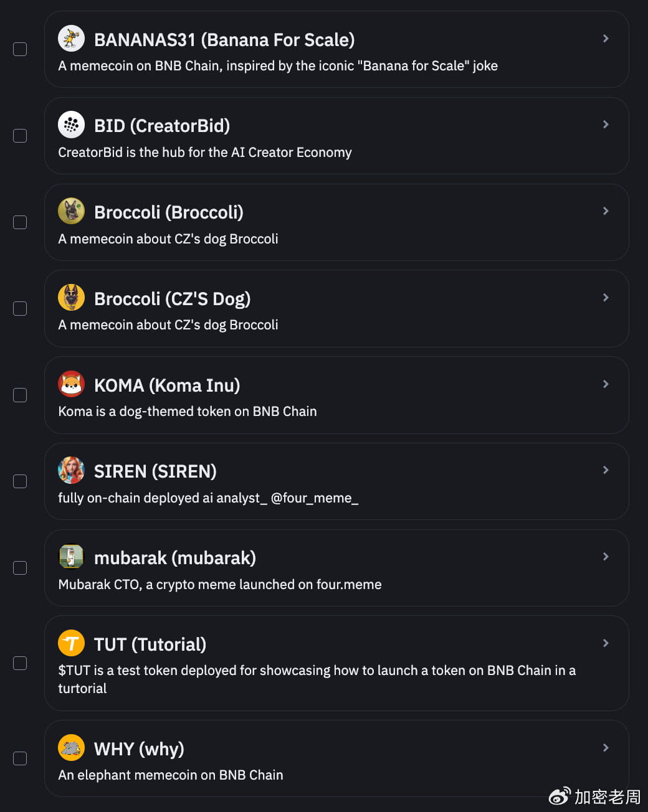The height and width of the screenshot is (812, 648).
Task: Click the TUT (Tutorial) token name
Action: click(x=150, y=644)
